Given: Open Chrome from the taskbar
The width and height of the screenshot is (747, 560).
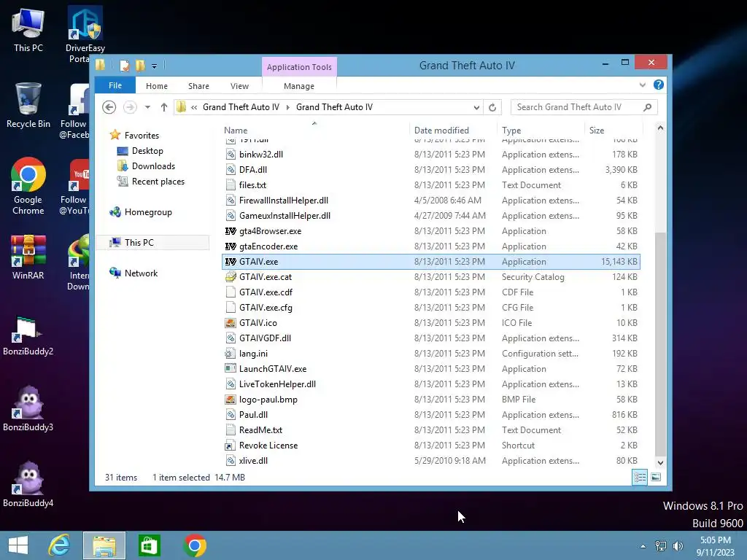Looking at the screenshot, I should point(194,545).
